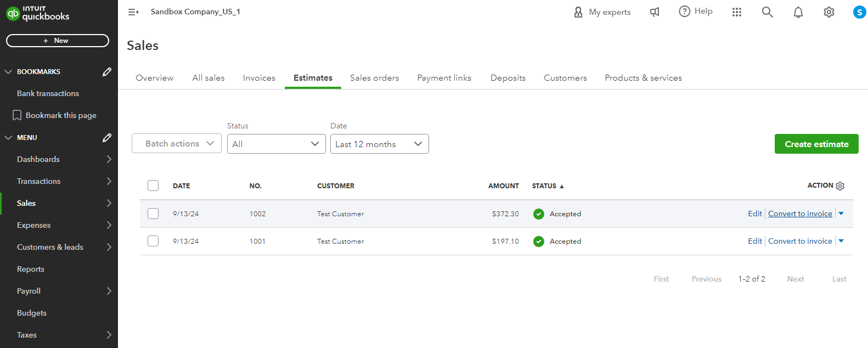Switch to the Invoices tab

pos(259,78)
